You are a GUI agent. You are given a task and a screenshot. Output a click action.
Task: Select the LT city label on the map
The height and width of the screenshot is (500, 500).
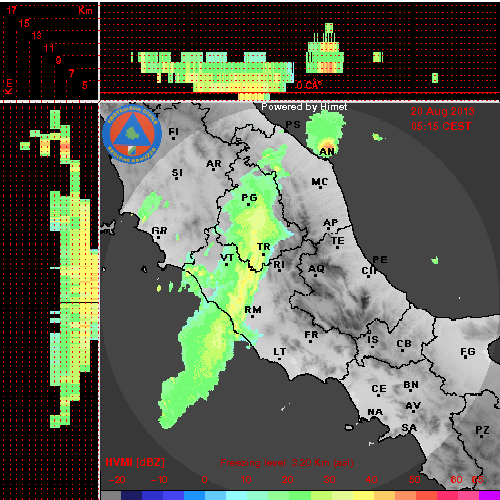pos(280,352)
